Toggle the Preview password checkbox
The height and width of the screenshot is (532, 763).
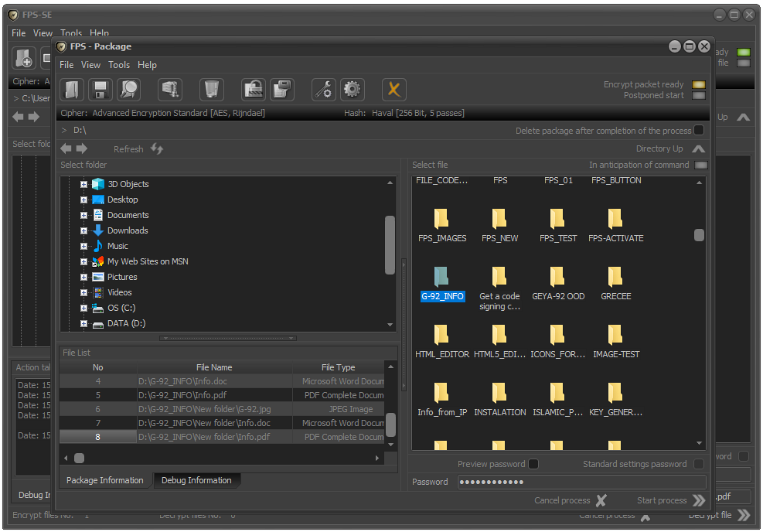pyautogui.click(x=533, y=464)
